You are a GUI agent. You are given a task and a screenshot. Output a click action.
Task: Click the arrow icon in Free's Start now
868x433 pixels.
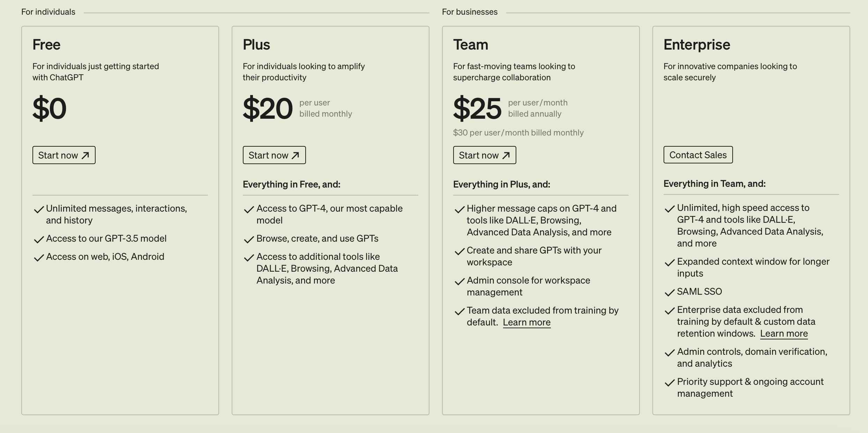pyautogui.click(x=85, y=155)
